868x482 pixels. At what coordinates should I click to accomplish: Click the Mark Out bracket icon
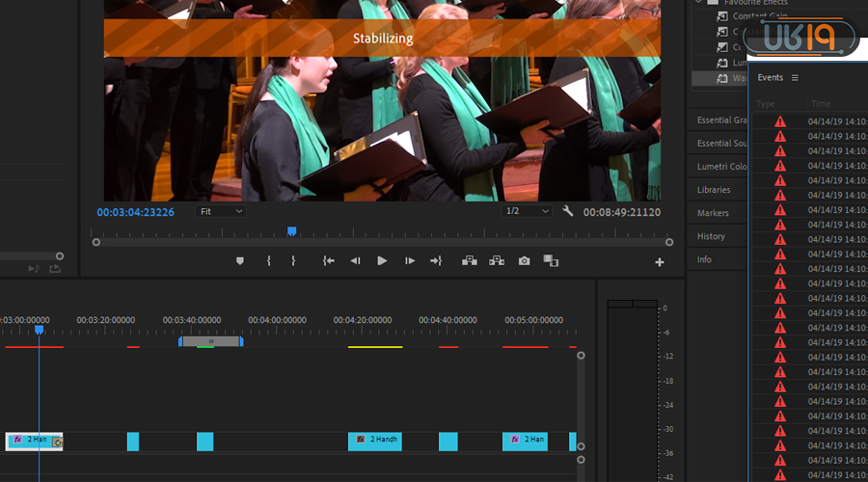pos(293,261)
